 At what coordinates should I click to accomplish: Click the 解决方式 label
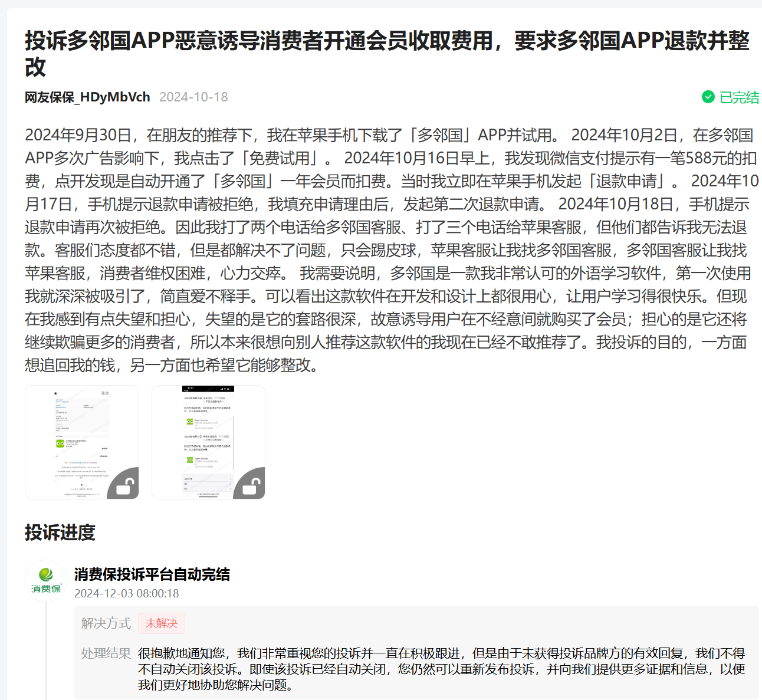106,623
